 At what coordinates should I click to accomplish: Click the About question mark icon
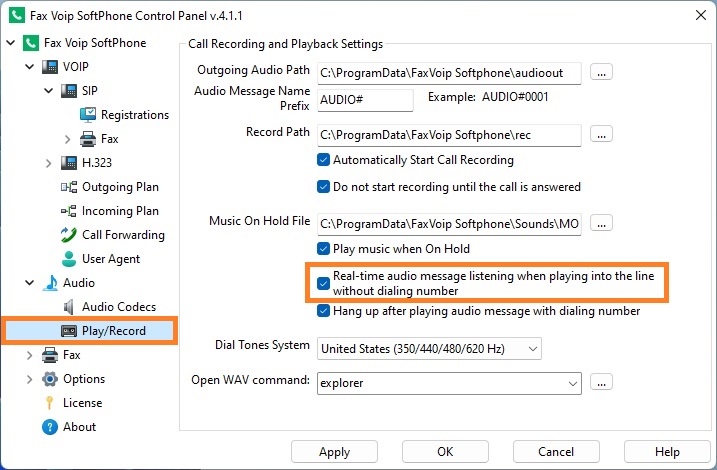click(x=50, y=427)
